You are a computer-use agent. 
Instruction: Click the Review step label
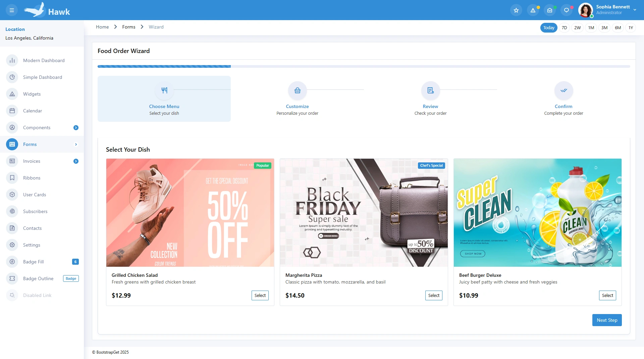430,106
